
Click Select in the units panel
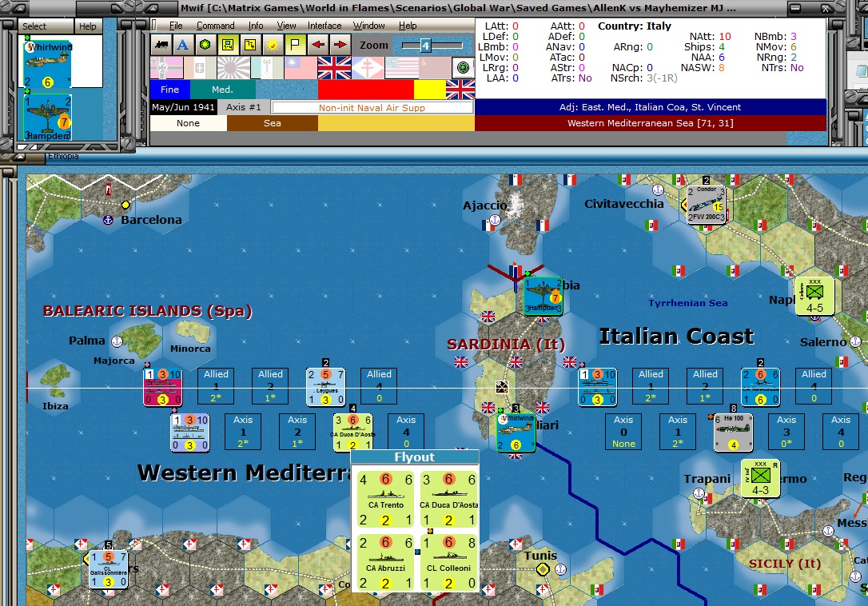click(34, 26)
